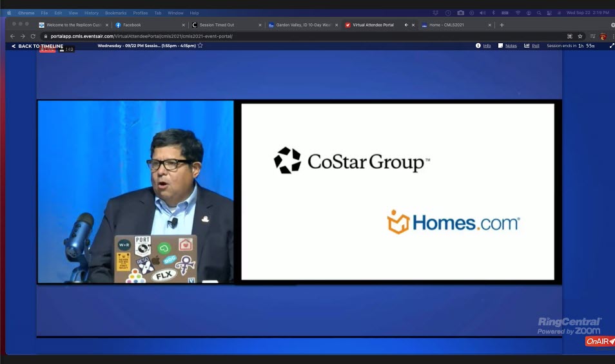
Task: Click the camera menu bar icon
Action: [460, 13]
